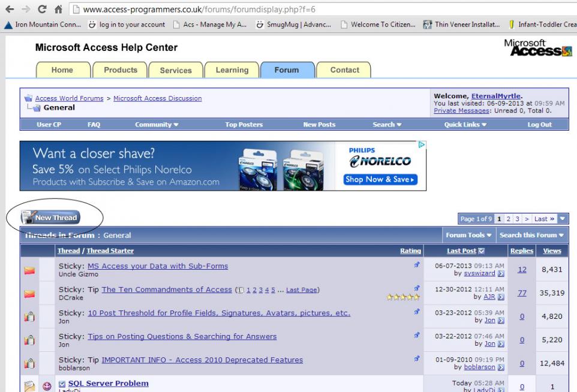Open Thin Veneer Installat bookmark

[461, 25]
